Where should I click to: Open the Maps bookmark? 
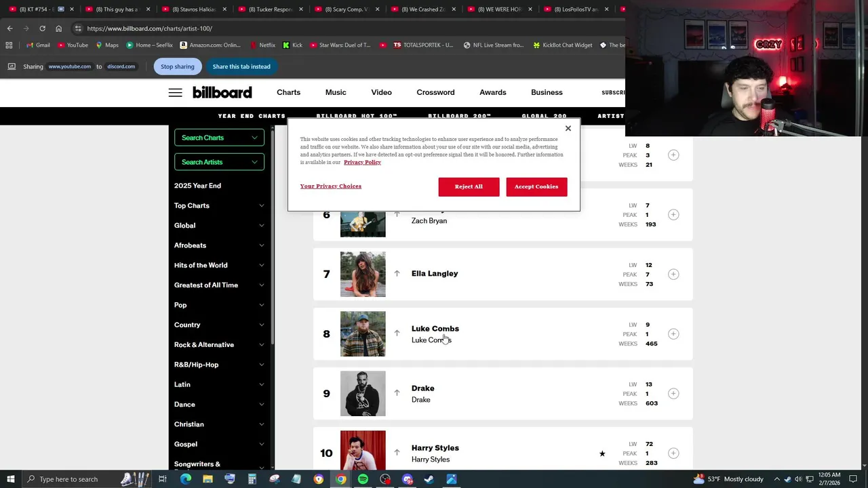(107, 45)
